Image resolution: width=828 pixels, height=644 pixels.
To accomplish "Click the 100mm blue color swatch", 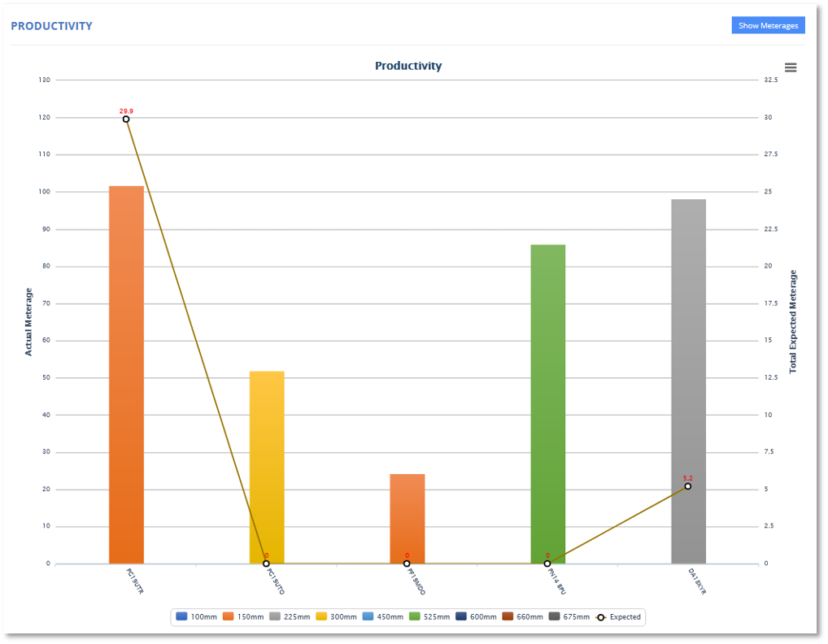I will click(181, 616).
